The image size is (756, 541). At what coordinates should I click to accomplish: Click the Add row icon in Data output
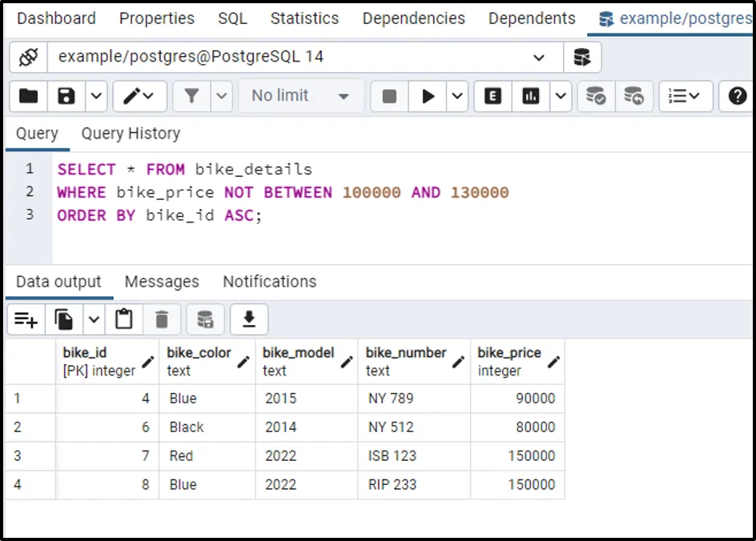(x=26, y=320)
